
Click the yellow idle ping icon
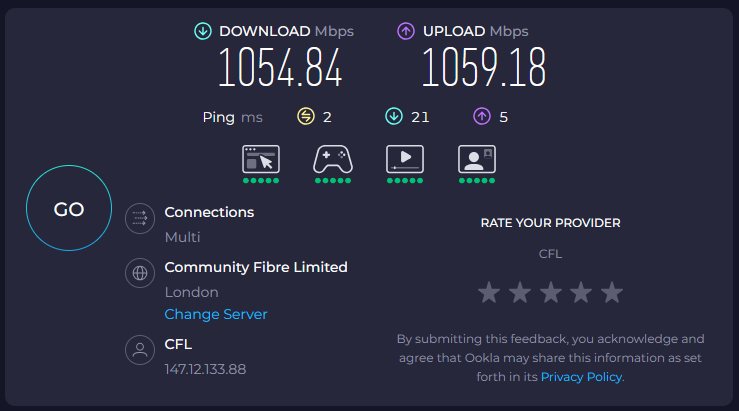pos(306,117)
